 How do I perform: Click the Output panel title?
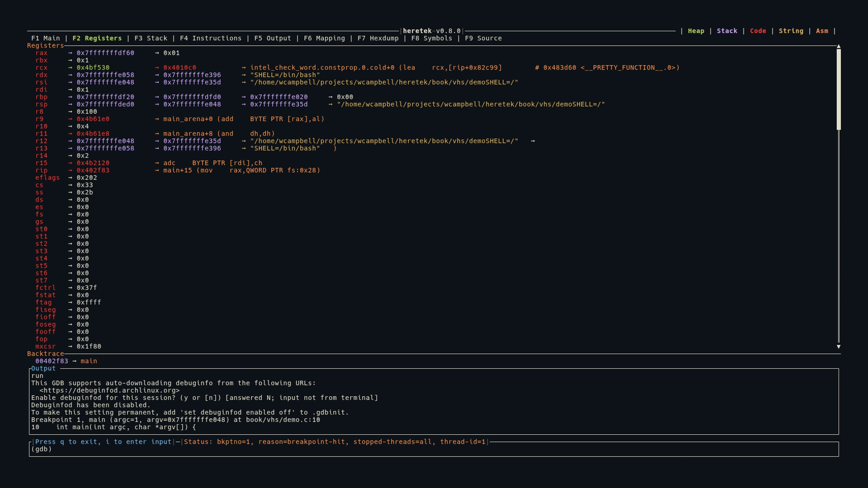point(43,368)
